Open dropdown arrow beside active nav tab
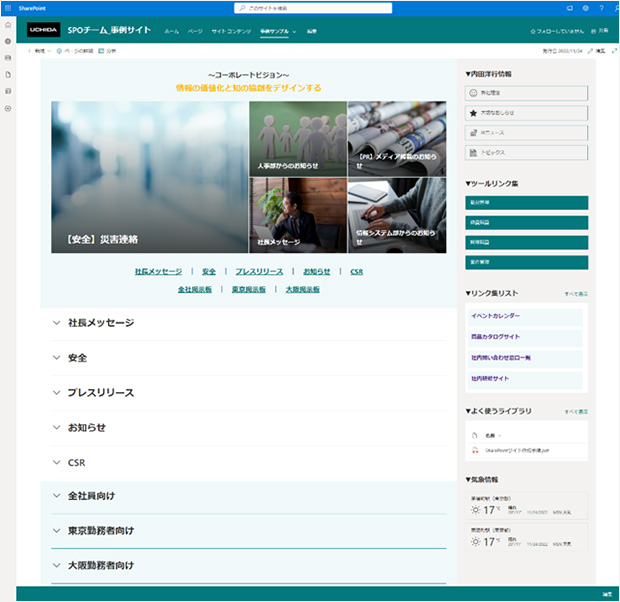 pos(294,32)
